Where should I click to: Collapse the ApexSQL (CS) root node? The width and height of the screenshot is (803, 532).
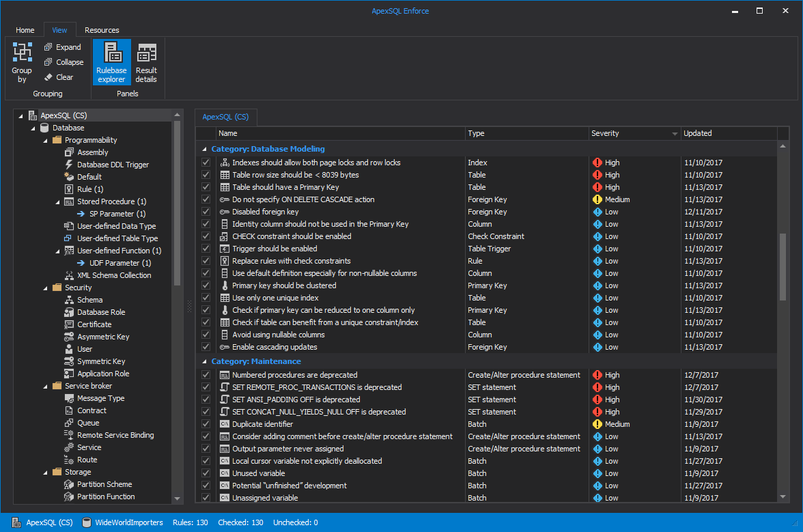tap(21, 115)
